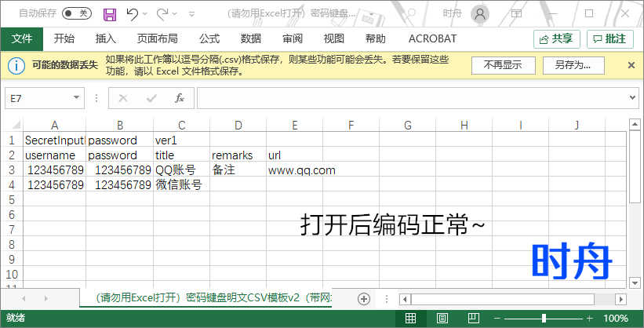Open the ACROBAT tab

tap(432, 38)
